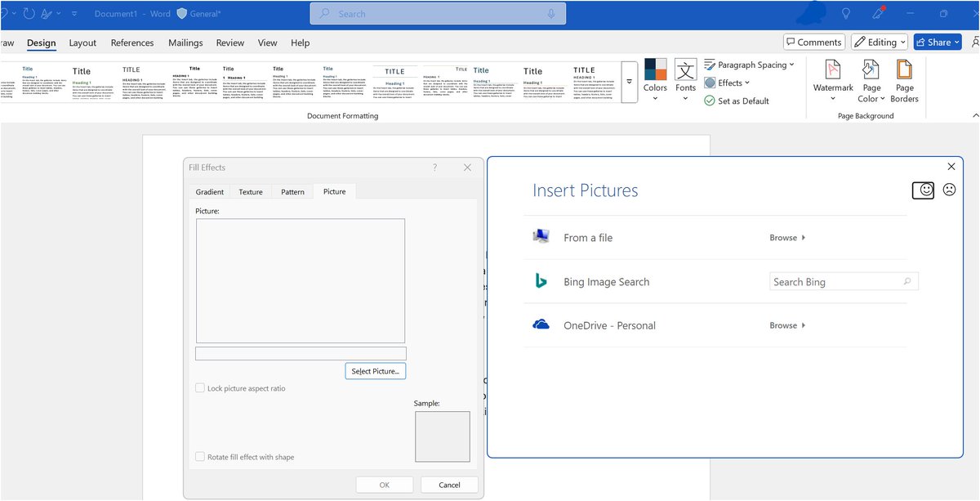Viewport: 980px width, 501px height.
Task: Click the picture file name field
Action: tap(301, 353)
